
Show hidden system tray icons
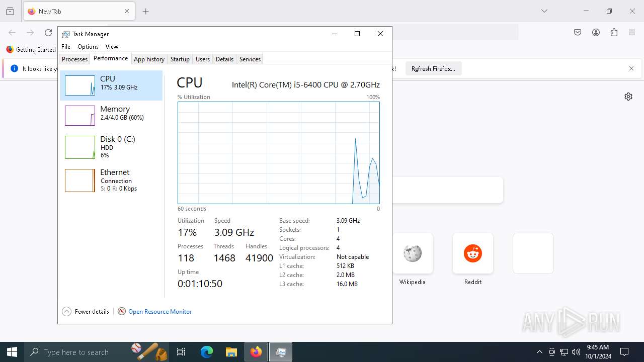tap(539, 352)
